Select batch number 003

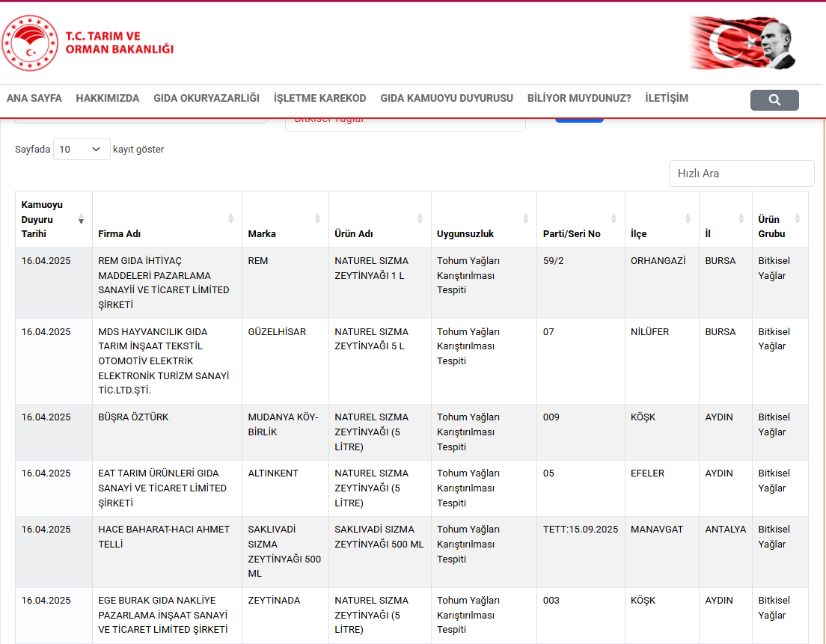(x=551, y=601)
